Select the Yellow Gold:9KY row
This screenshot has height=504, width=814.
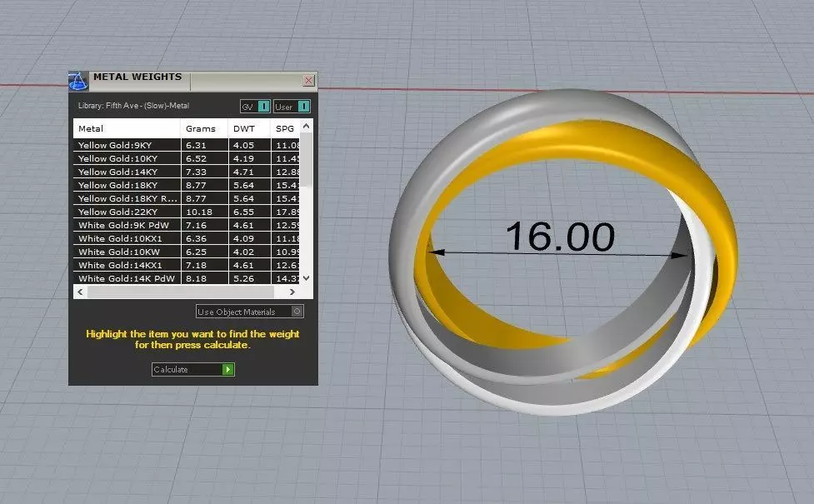pyautogui.click(x=187, y=145)
